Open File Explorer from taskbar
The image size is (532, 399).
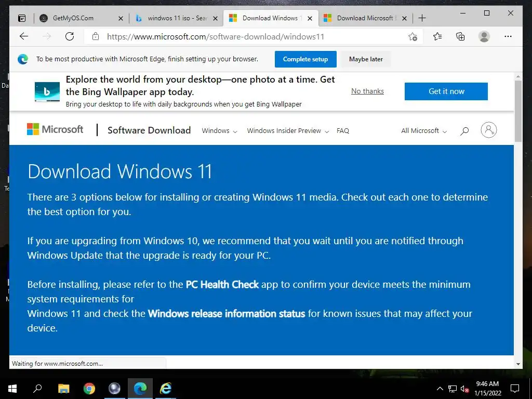pyautogui.click(x=63, y=389)
